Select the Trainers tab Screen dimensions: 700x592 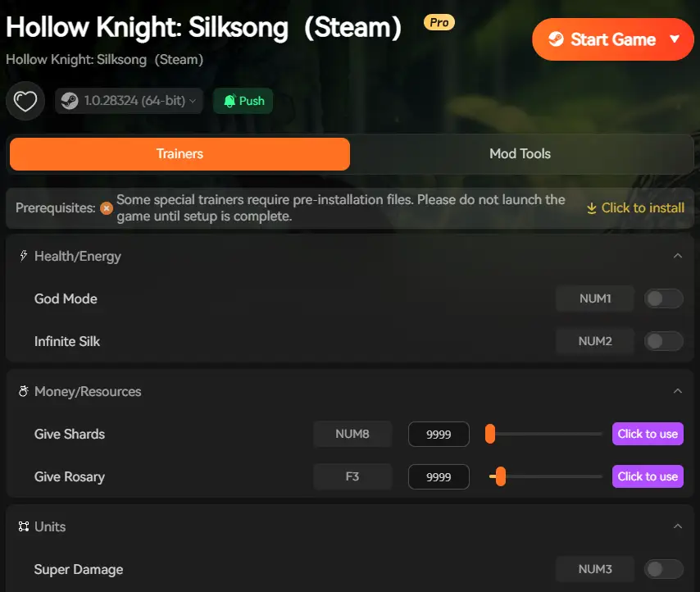pyautogui.click(x=180, y=153)
